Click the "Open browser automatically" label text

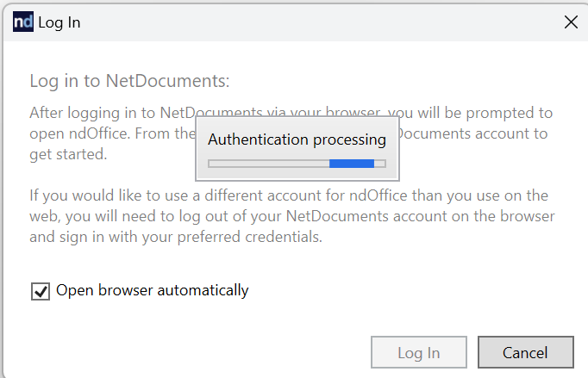153,291
